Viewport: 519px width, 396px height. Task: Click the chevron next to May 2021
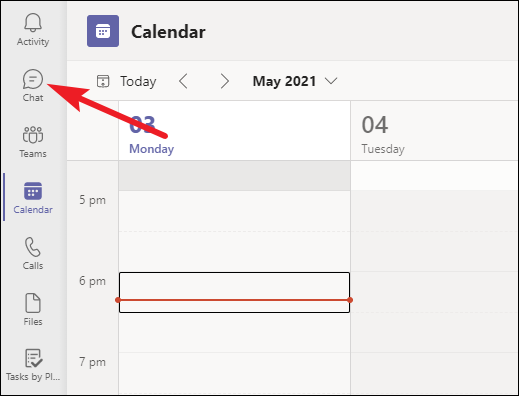331,81
